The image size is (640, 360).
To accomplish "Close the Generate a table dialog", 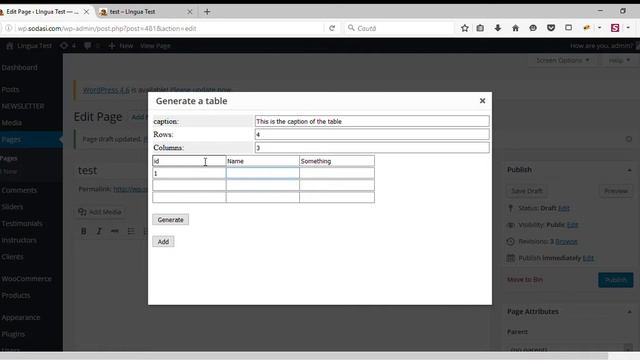I will click(482, 100).
